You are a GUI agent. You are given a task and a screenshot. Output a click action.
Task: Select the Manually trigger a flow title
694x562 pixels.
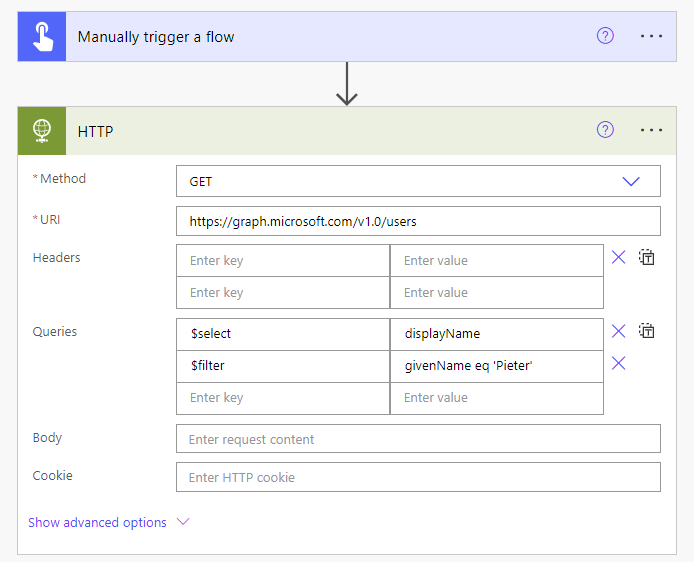coord(156,37)
